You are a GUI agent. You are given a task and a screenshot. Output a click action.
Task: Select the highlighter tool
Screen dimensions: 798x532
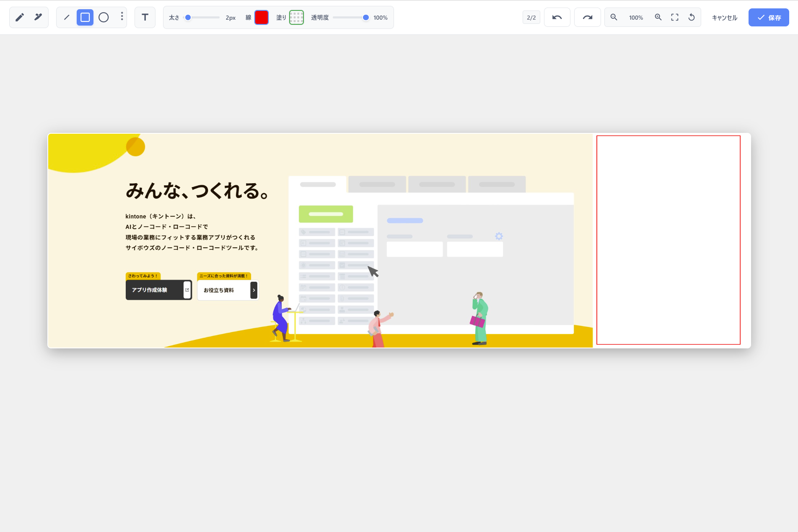[38, 17]
